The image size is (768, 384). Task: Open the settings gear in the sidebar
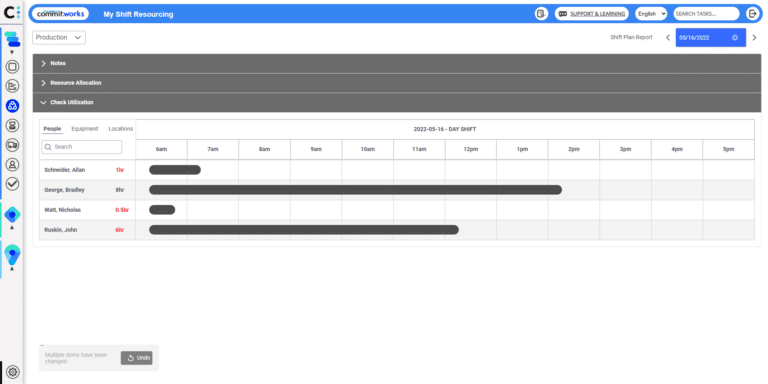click(12, 372)
